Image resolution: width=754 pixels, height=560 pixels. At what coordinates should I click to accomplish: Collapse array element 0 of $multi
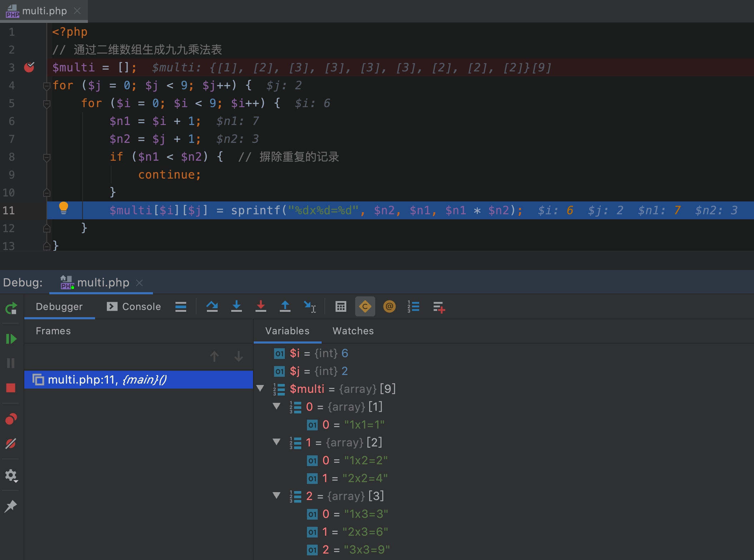click(x=277, y=406)
